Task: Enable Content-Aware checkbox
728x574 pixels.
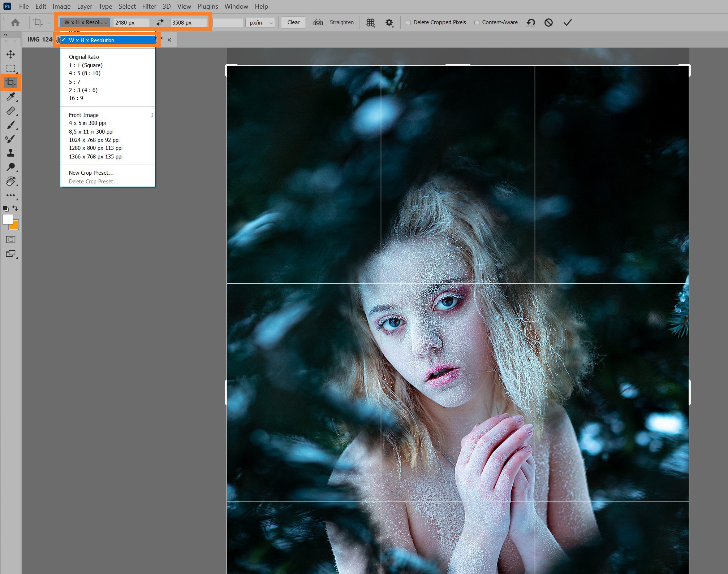Action: tap(477, 22)
